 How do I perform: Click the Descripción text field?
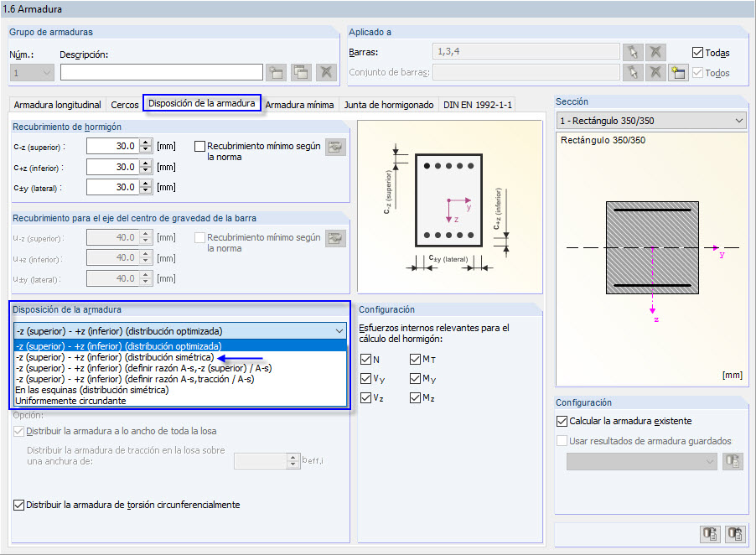pyautogui.click(x=162, y=73)
